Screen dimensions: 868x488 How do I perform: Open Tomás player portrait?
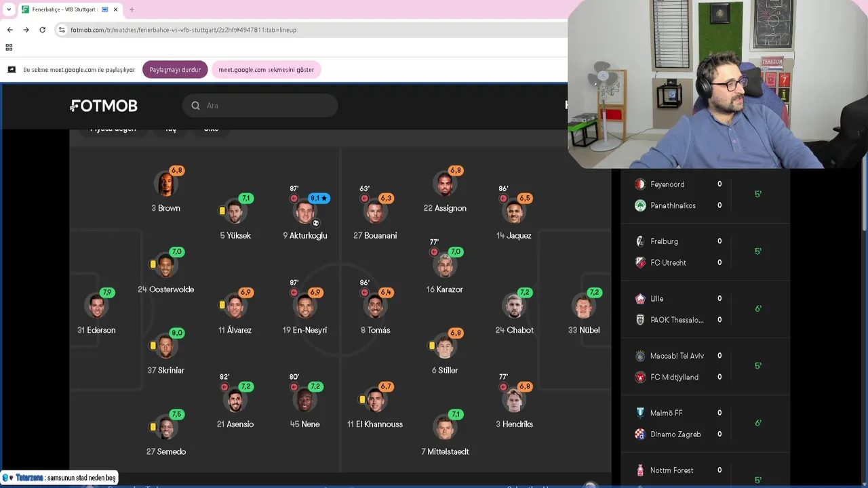(375, 306)
